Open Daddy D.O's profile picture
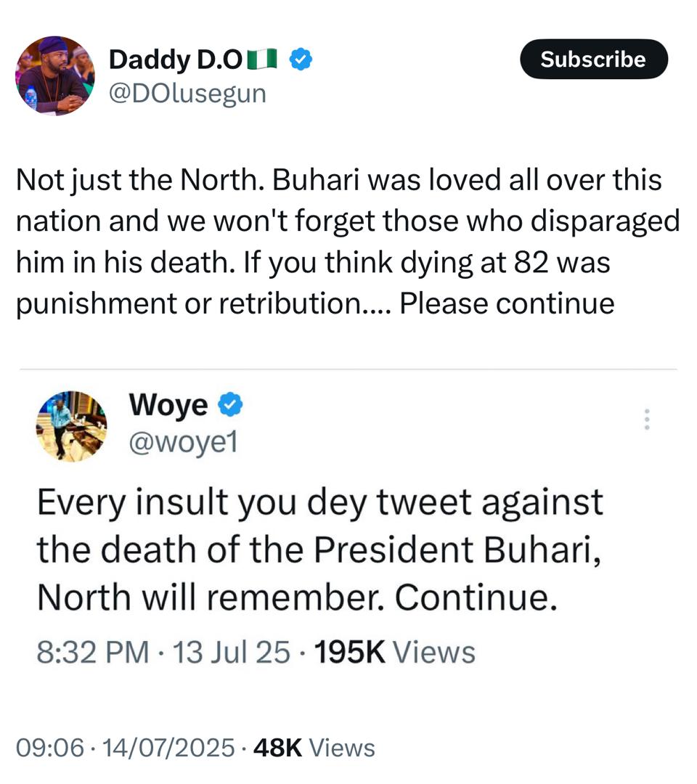 click(54, 75)
